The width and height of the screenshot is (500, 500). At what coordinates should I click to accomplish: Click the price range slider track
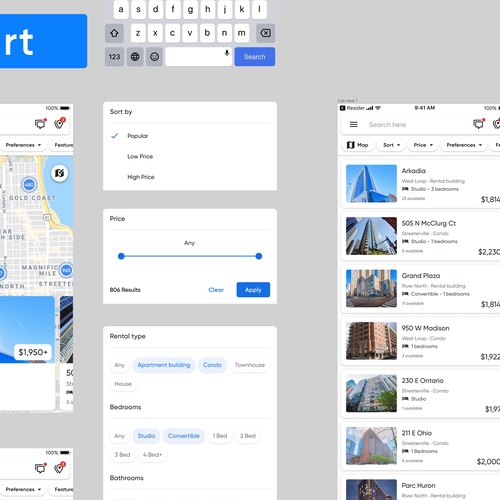coord(190,256)
